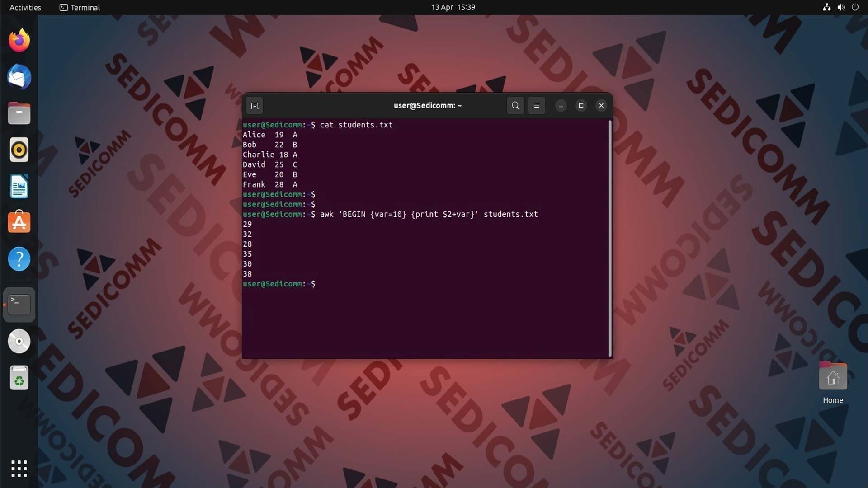This screenshot has width=868, height=488.
Task: Open the Terminal app menu in top bar
Action: [x=80, y=7]
